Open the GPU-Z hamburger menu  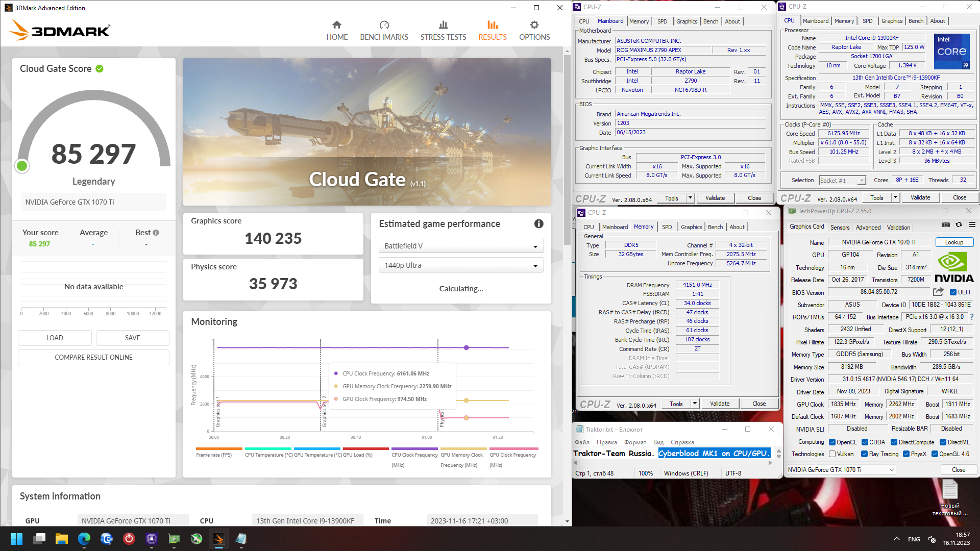click(x=972, y=224)
